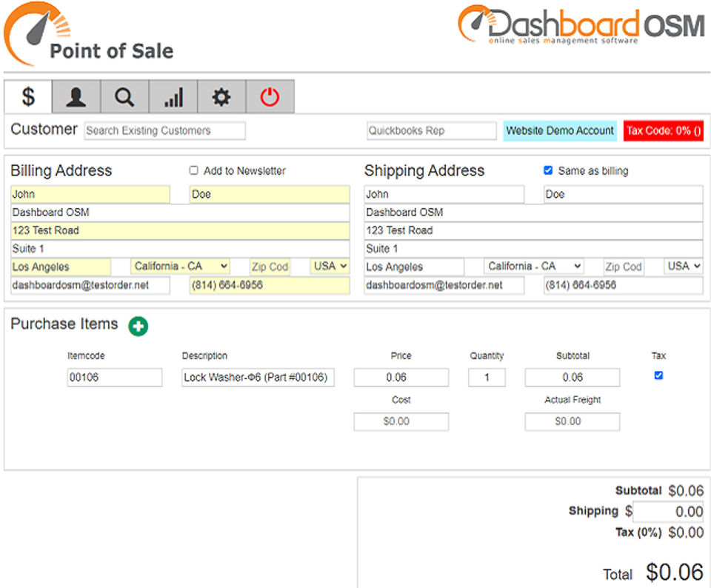
Task: Click the Cost field $0.00
Action: 401,421
